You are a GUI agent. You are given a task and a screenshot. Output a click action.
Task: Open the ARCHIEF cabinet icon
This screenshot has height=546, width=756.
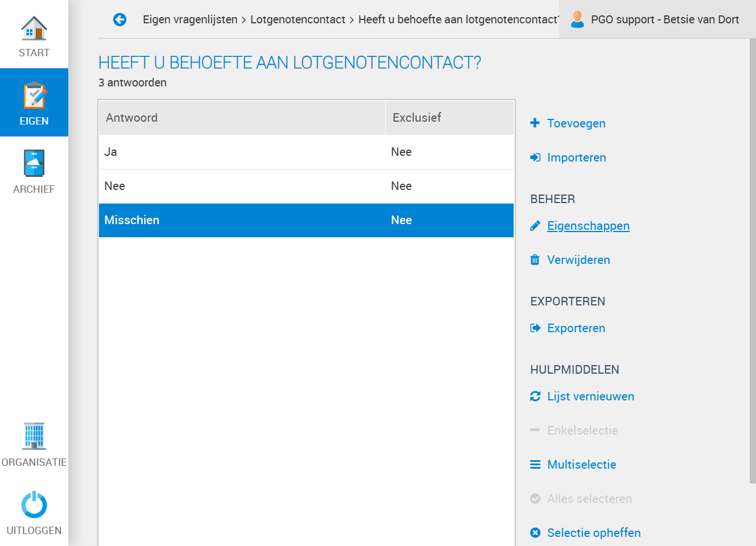pos(34,163)
